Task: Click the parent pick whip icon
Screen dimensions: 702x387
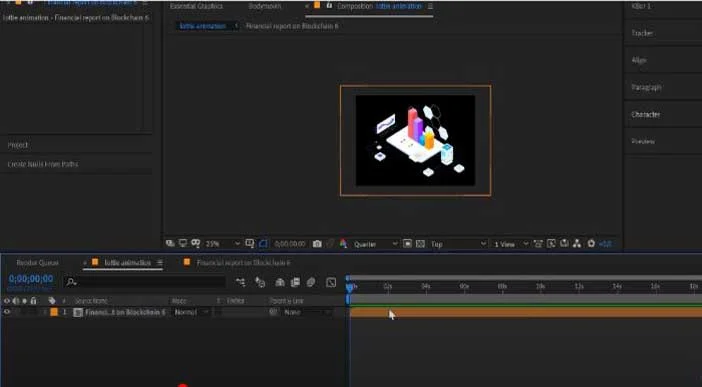Action: pyautogui.click(x=273, y=312)
